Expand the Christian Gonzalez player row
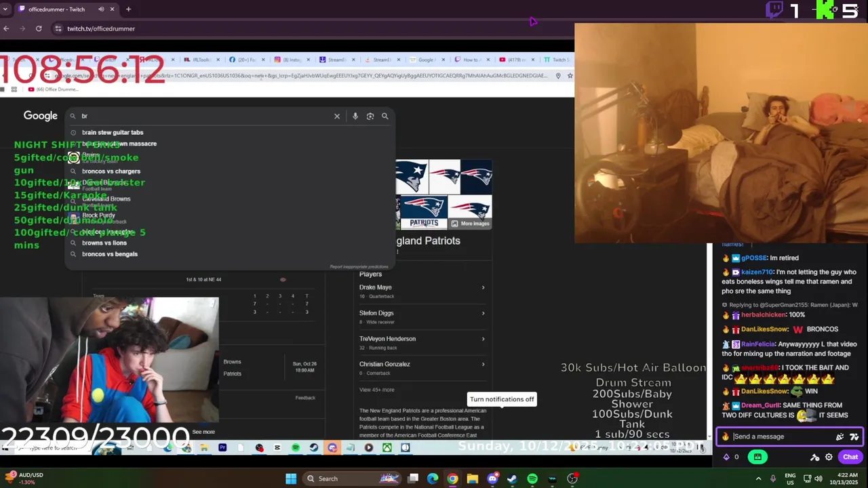Image resolution: width=868 pixels, height=488 pixels. [x=422, y=367]
